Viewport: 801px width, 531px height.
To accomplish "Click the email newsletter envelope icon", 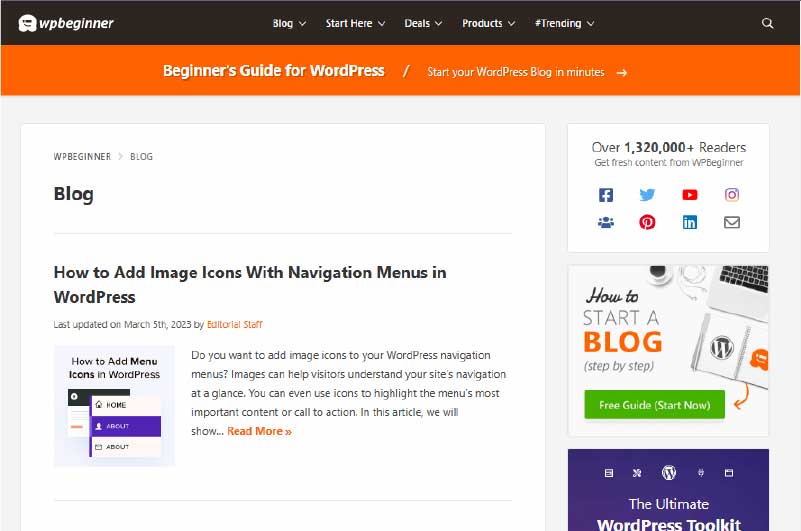I will [x=732, y=222].
